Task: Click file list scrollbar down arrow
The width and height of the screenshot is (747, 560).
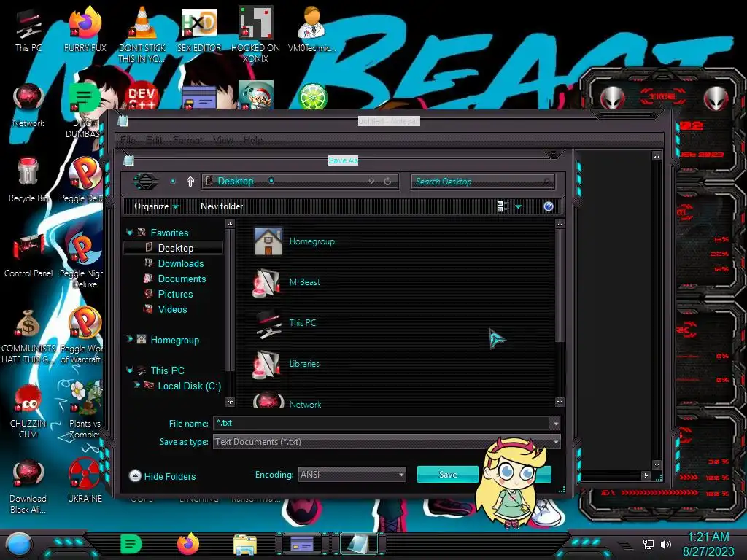Action: tap(560, 402)
